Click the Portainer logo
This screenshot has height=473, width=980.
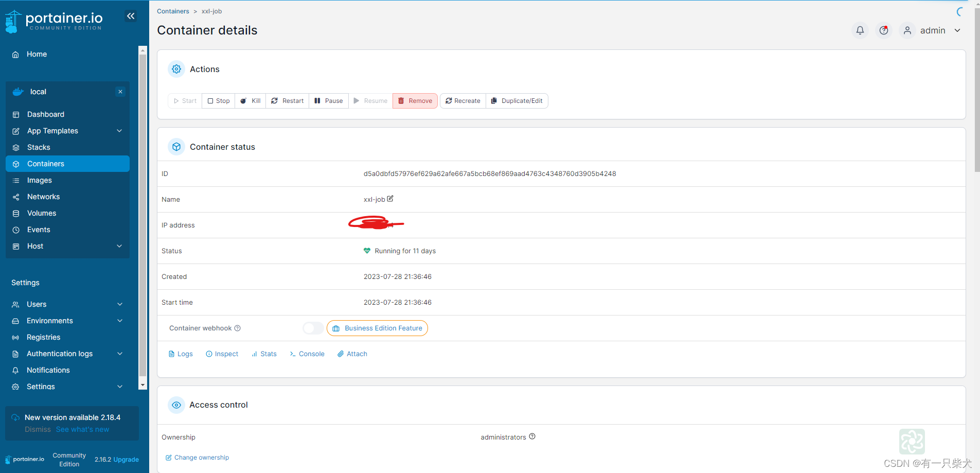(54, 21)
